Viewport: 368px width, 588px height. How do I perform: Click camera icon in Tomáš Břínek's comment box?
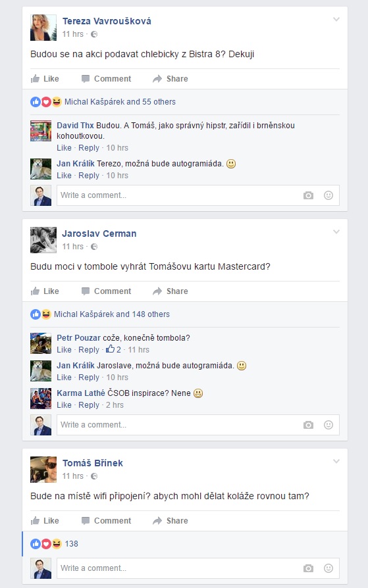pyautogui.click(x=308, y=568)
